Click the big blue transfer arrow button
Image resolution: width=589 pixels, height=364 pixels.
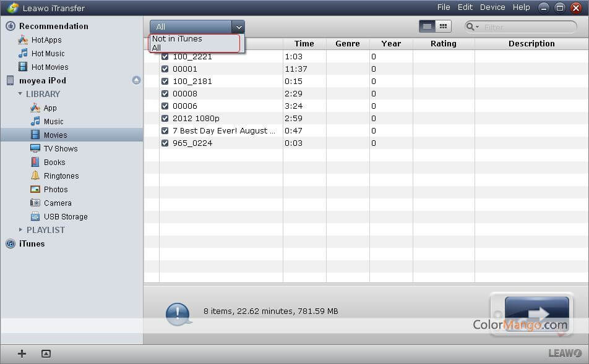[536, 315]
